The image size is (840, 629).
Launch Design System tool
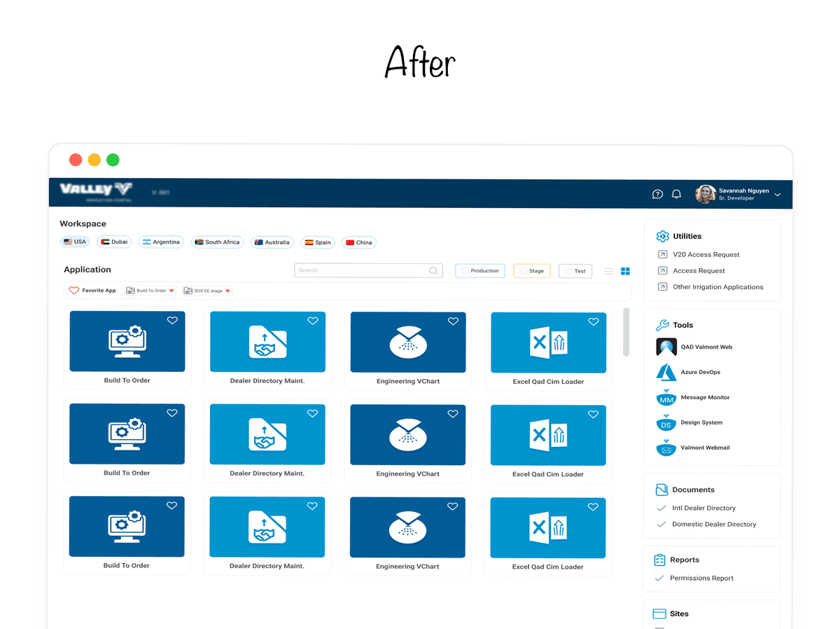click(x=689, y=423)
